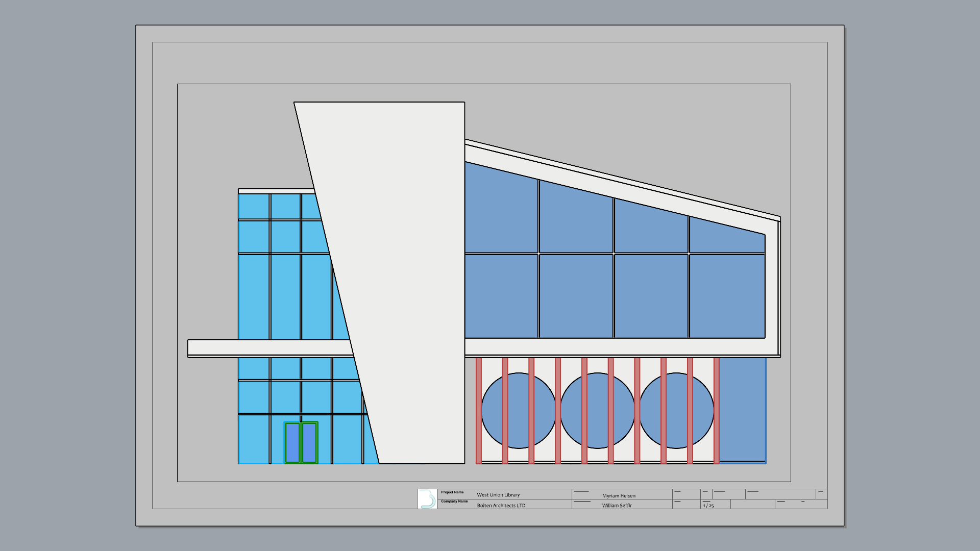
Task: Click the "1 / 25" sheet number field
Action: coord(708,506)
